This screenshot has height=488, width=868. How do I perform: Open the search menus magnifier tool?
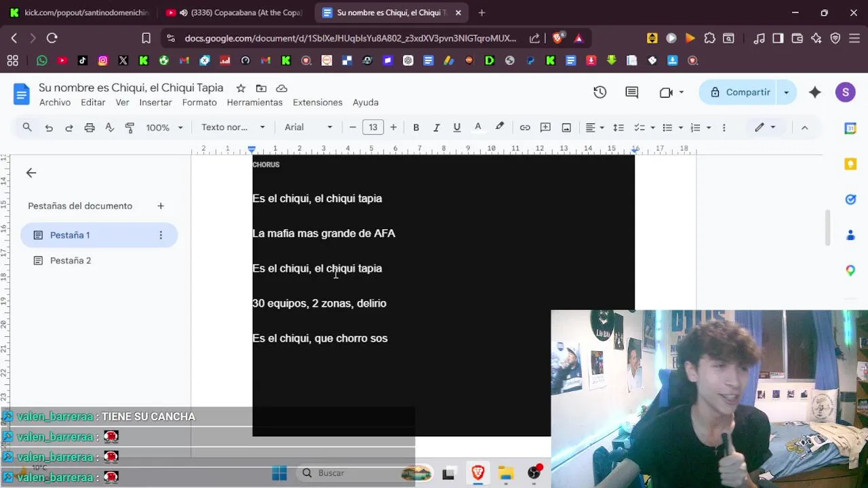(27, 127)
